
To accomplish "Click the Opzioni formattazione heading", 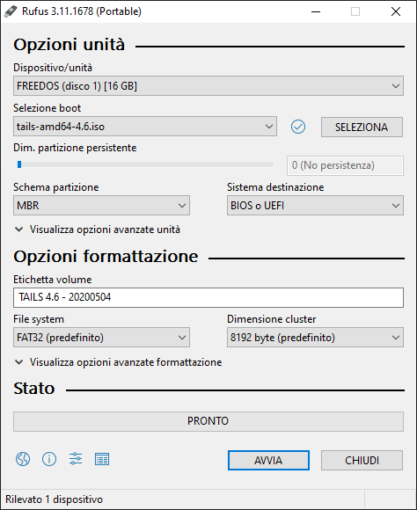I will [106, 256].
